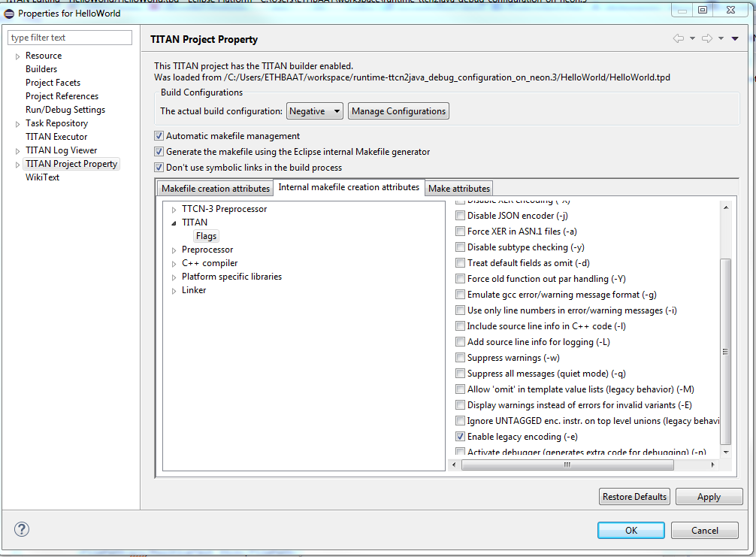Select TITAN Executor page
Viewport: 756px width, 557px height.
coord(56,137)
